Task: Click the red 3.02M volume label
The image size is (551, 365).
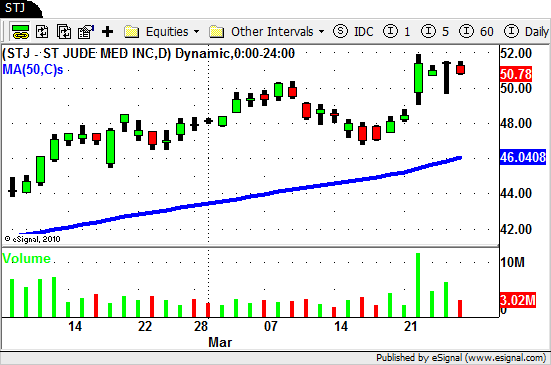Action: coord(518,300)
